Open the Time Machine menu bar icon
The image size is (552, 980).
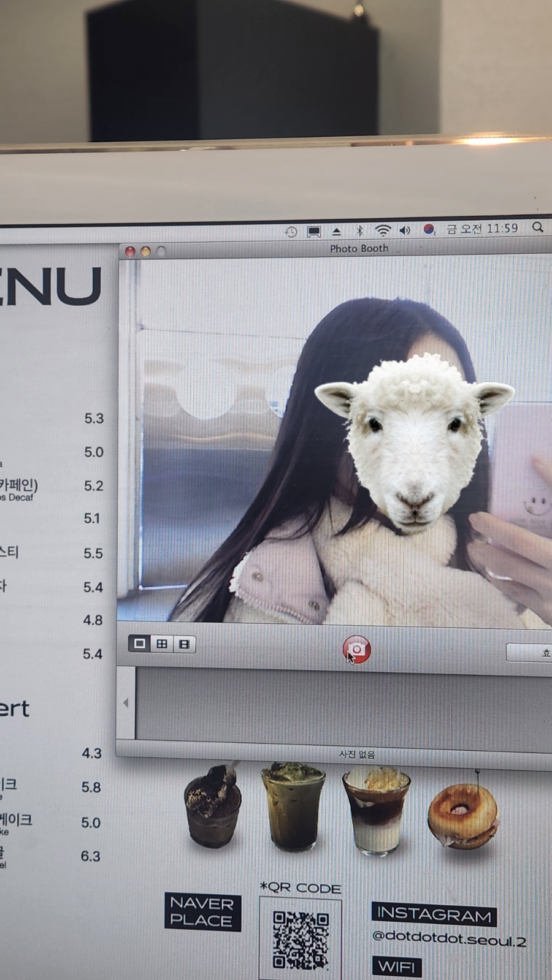(291, 232)
